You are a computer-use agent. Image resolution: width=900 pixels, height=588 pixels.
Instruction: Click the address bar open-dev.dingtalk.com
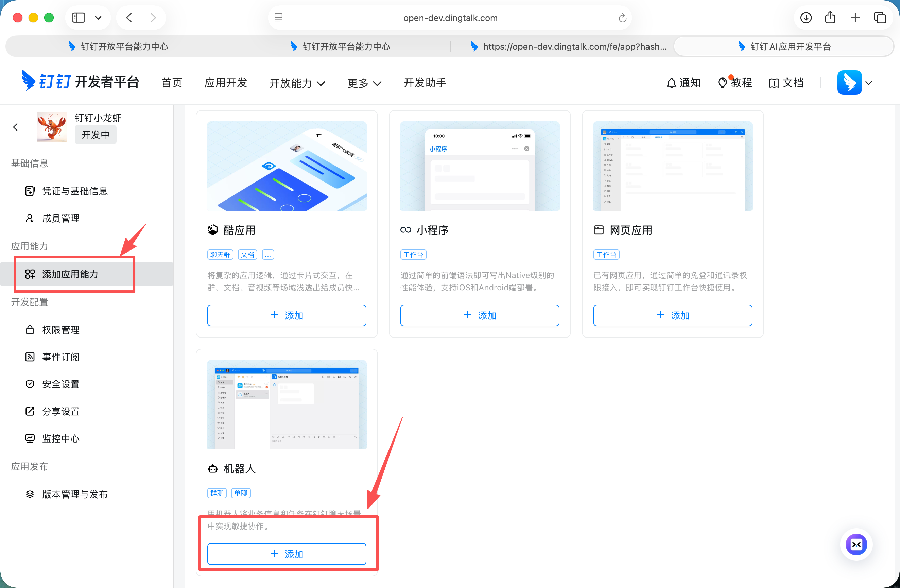(x=450, y=18)
